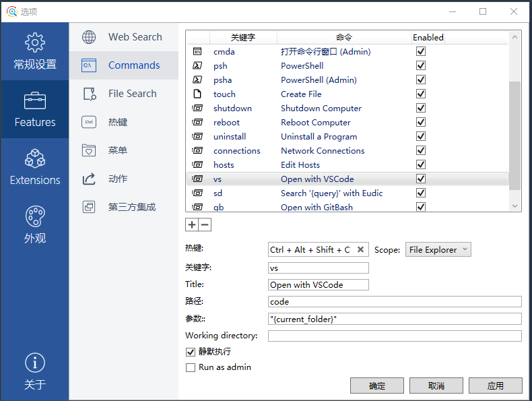Click the minus icon to remove command
The width and height of the screenshot is (532, 401).
[205, 225]
